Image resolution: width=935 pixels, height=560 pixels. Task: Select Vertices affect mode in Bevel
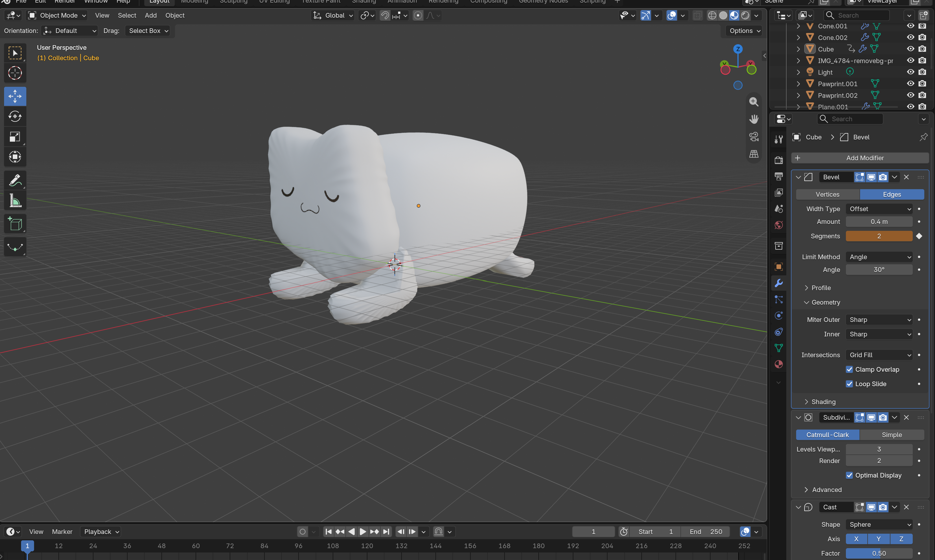(827, 194)
